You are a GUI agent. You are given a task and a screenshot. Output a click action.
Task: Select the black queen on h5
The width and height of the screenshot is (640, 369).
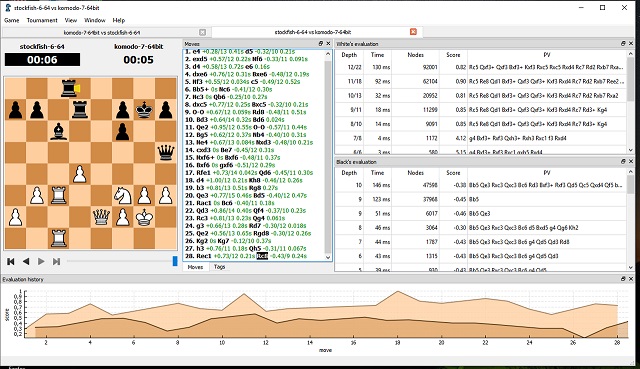pos(165,153)
